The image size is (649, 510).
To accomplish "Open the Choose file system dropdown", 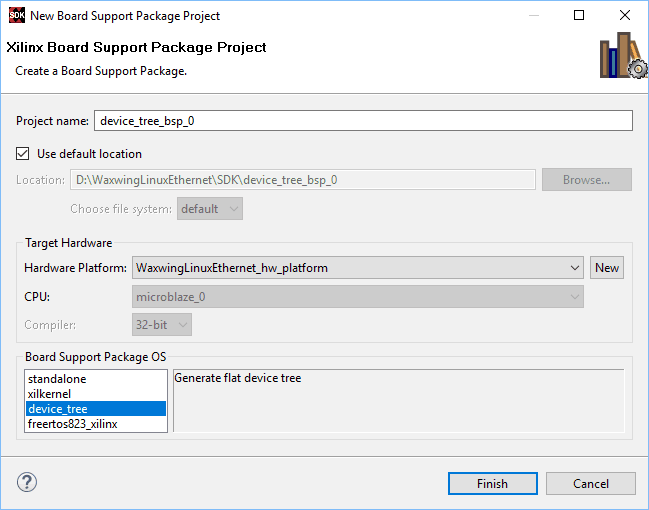I will click(x=210, y=209).
